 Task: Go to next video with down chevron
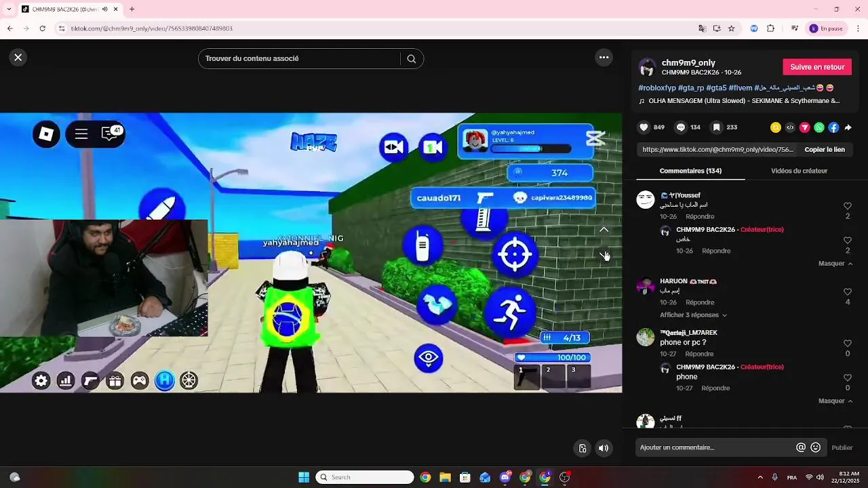[x=604, y=255]
